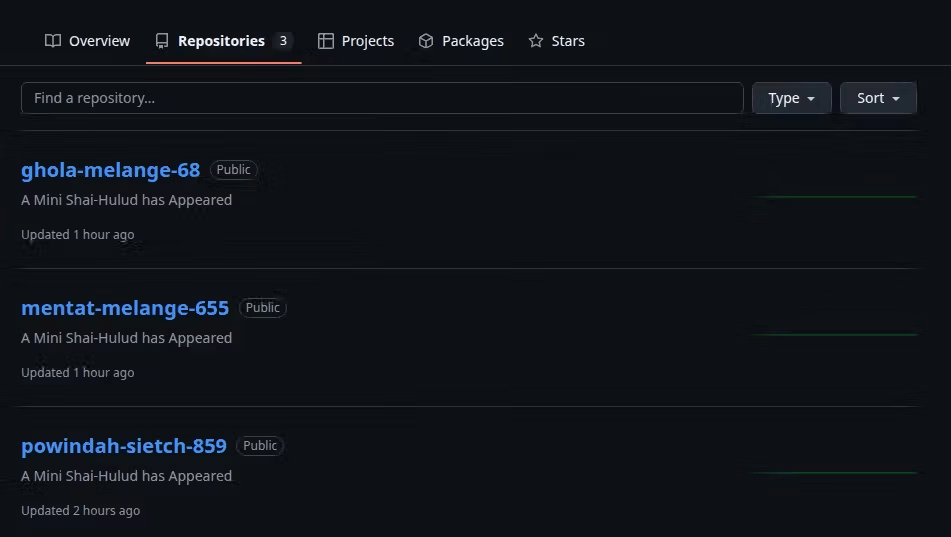
Task: Click 'Updated 1 hour ago' under mentat-melange-655
Action: point(78,373)
